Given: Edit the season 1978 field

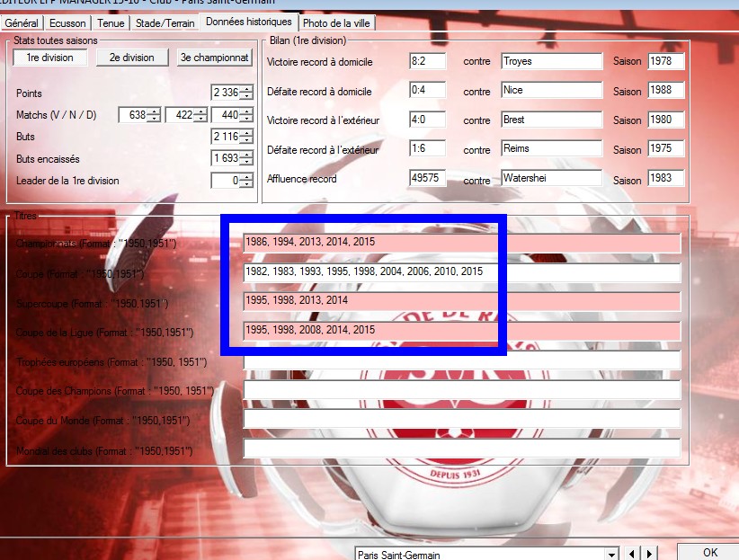Looking at the screenshot, I should point(666,61).
